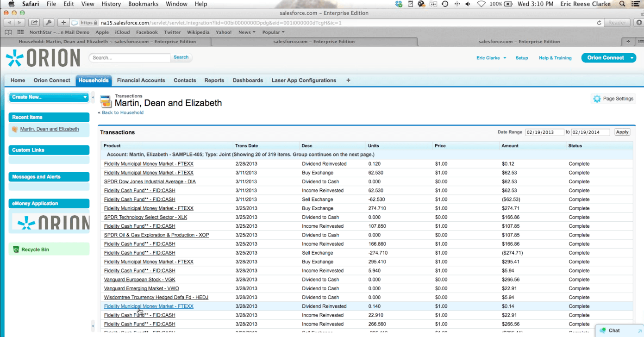The width and height of the screenshot is (644, 337).
Task: Open Eric Clarke user menu
Action: coord(491,58)
